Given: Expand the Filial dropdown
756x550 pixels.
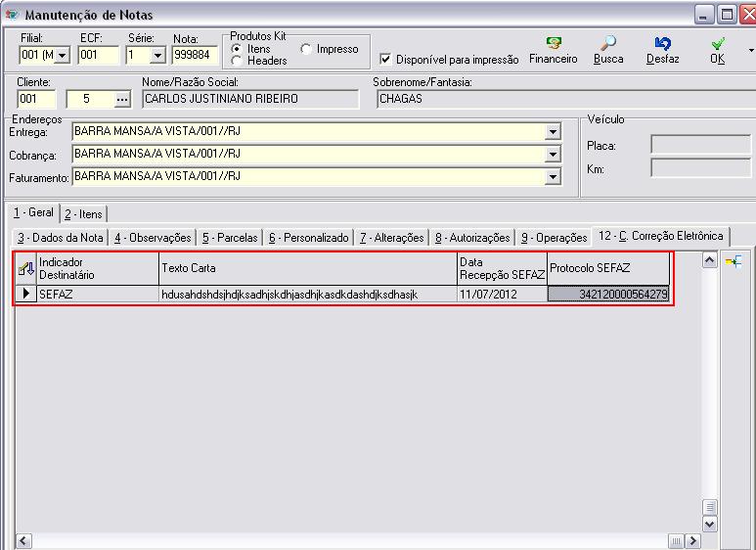Looking at the screenshot, I should tap(64, 56).
